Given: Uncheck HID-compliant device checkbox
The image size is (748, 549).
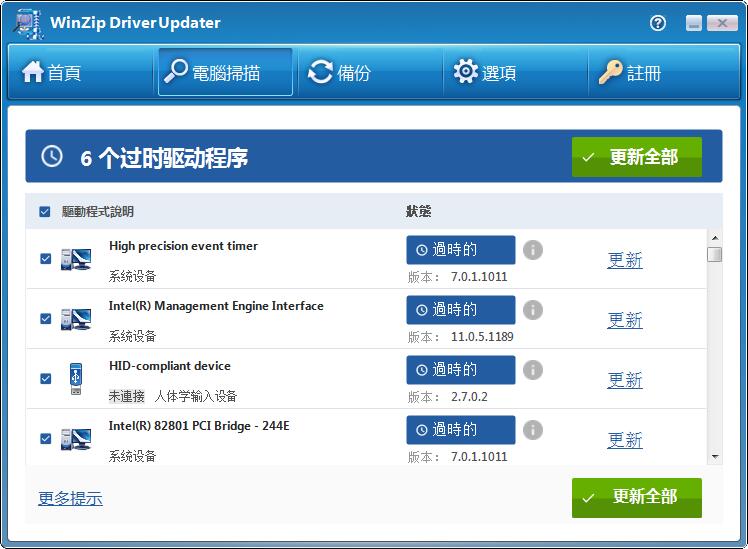Looking at the screenshot, I should [45, 378].
